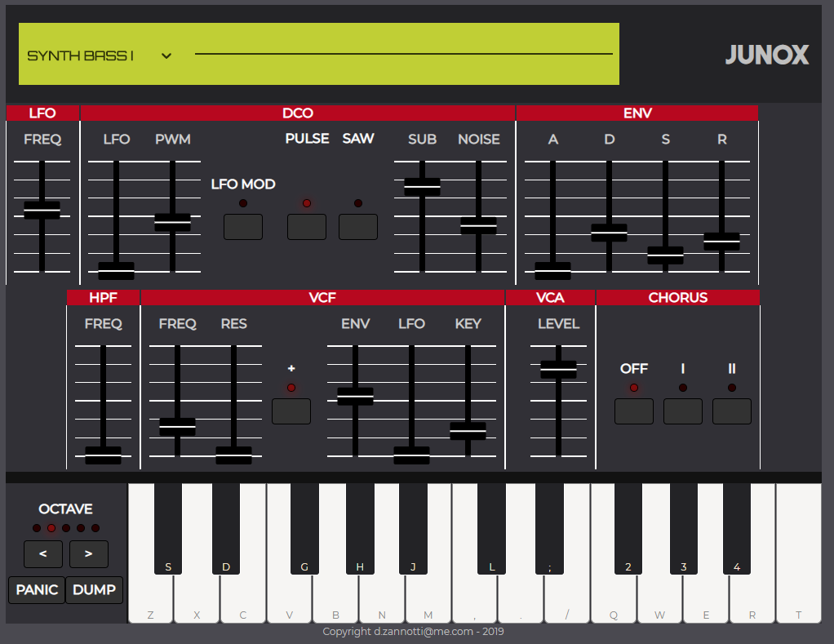Screen dimensions: 834x644
Task: Click the copyright d.zannotti@me.com text
Action: click(413, 631)
